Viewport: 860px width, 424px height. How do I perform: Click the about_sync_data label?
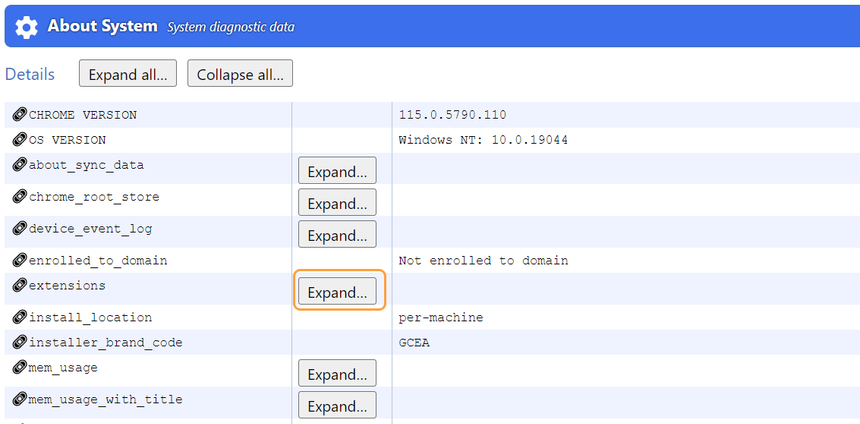coord(87,165)
